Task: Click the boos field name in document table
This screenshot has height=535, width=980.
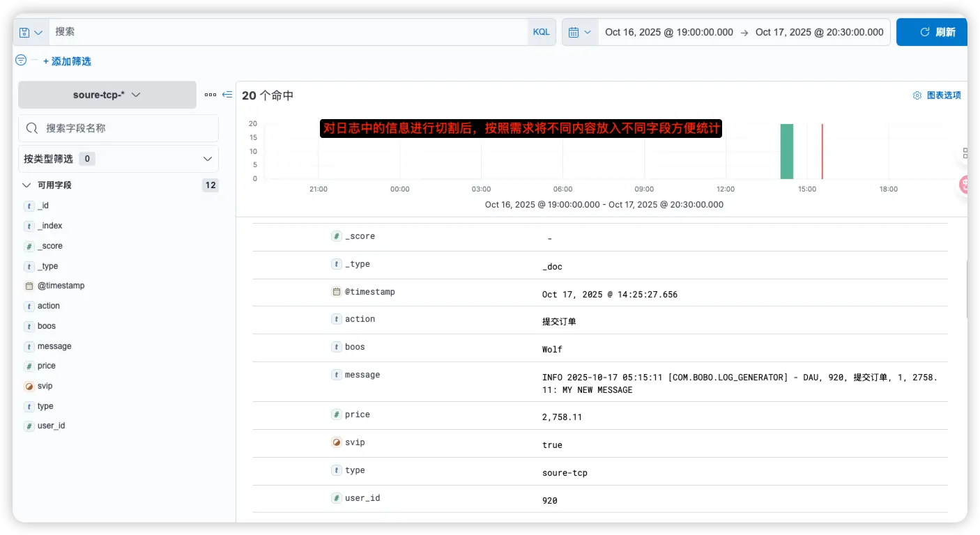Action: 355,347
